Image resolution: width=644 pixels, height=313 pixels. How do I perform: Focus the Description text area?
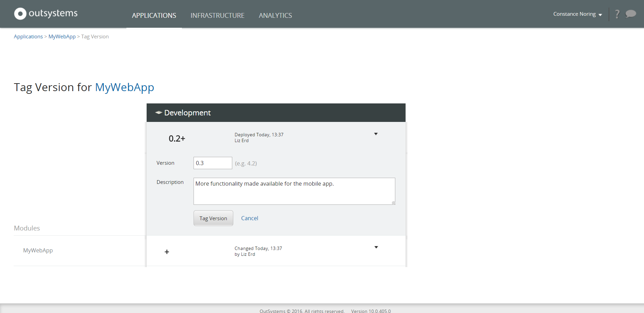click(294, 191)
